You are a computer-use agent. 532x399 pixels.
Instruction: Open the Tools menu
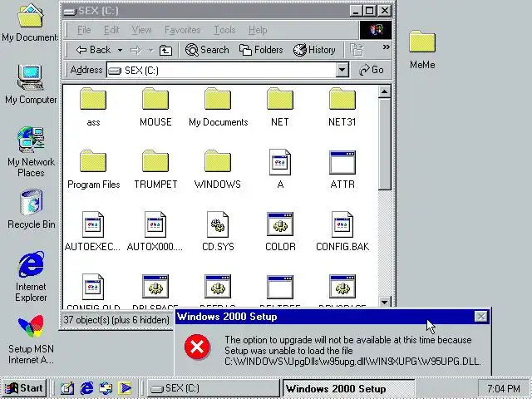[224, 30]
